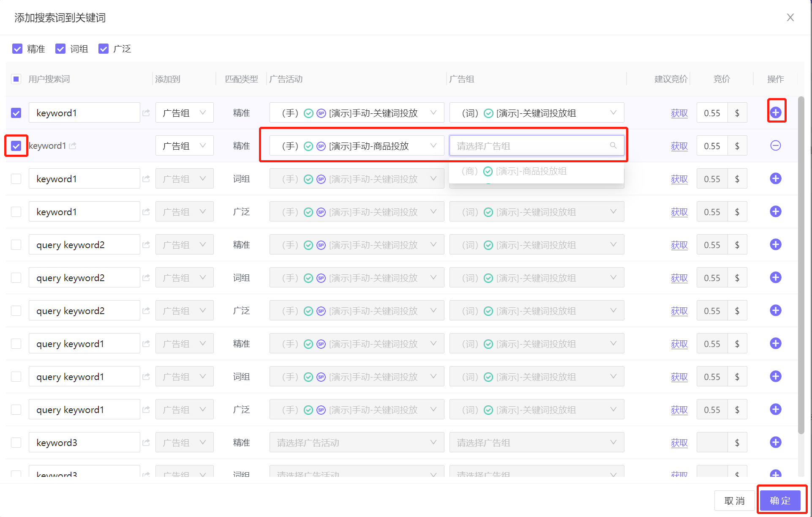
Task: Click plus icon in keyword1 广泛 row
Action: 776,211
